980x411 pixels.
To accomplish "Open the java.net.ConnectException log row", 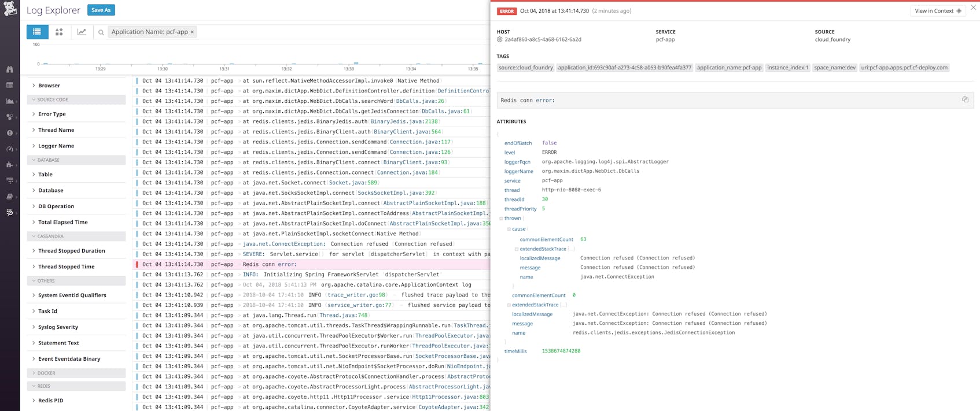I will [x=312, y=244].
